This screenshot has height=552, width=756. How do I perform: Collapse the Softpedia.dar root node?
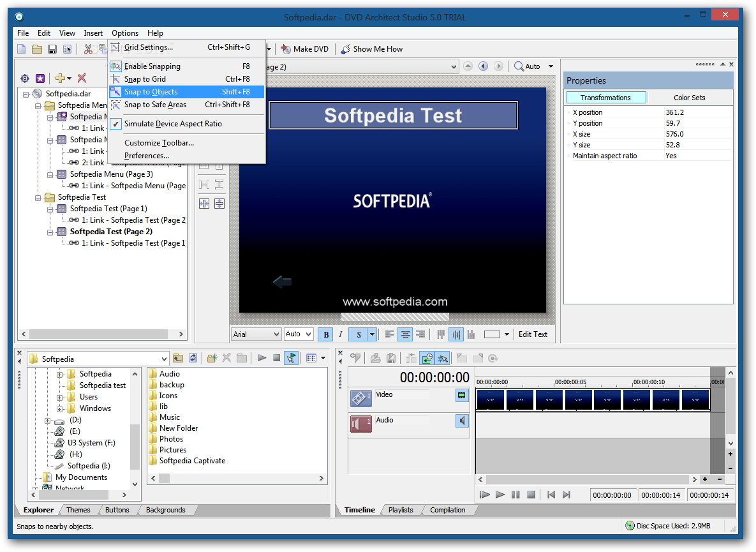click(26, 94)
